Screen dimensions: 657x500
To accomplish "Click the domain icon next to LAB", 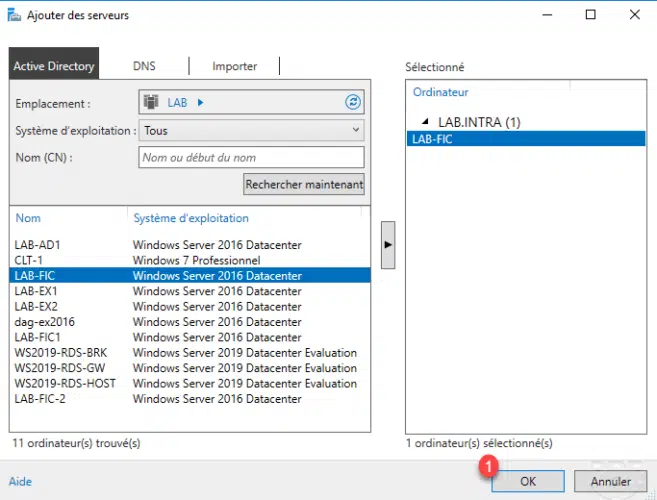I will point(153,102).
